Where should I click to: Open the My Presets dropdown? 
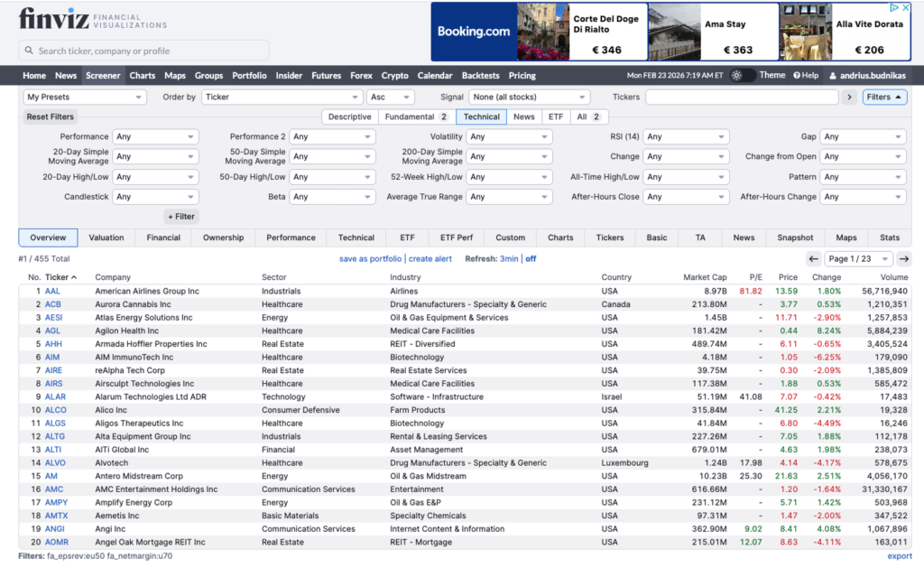(x=84, y=97)
